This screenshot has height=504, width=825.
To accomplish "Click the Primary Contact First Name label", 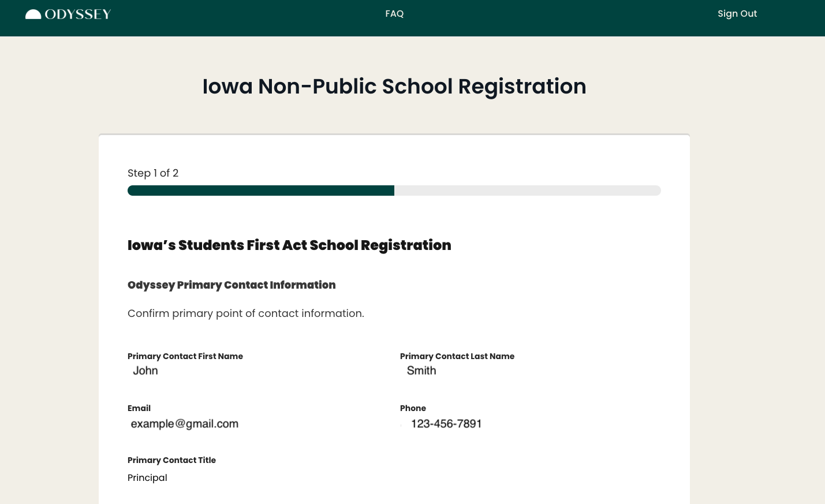I will [x=185, y=356].
